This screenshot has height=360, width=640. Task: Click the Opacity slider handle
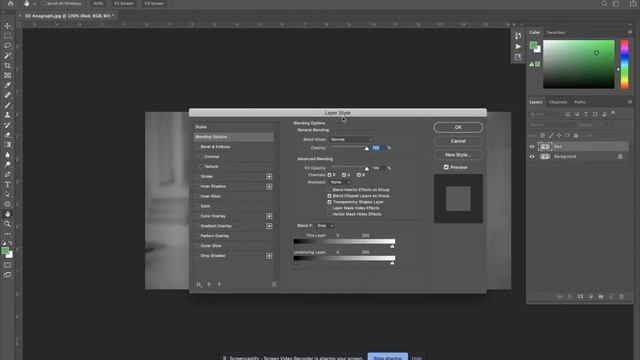(x=367, y=149)
